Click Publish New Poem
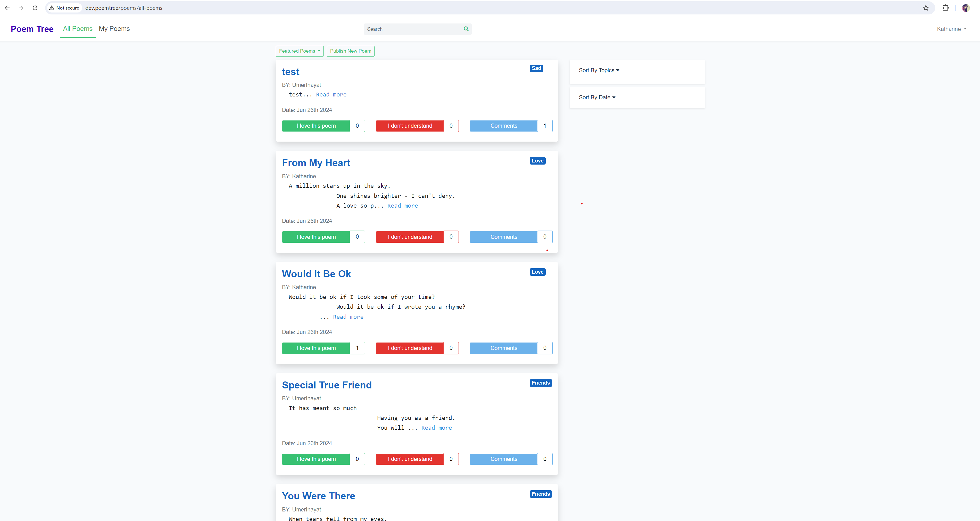Viewport: 980px width, 521px height. point(350,51)
